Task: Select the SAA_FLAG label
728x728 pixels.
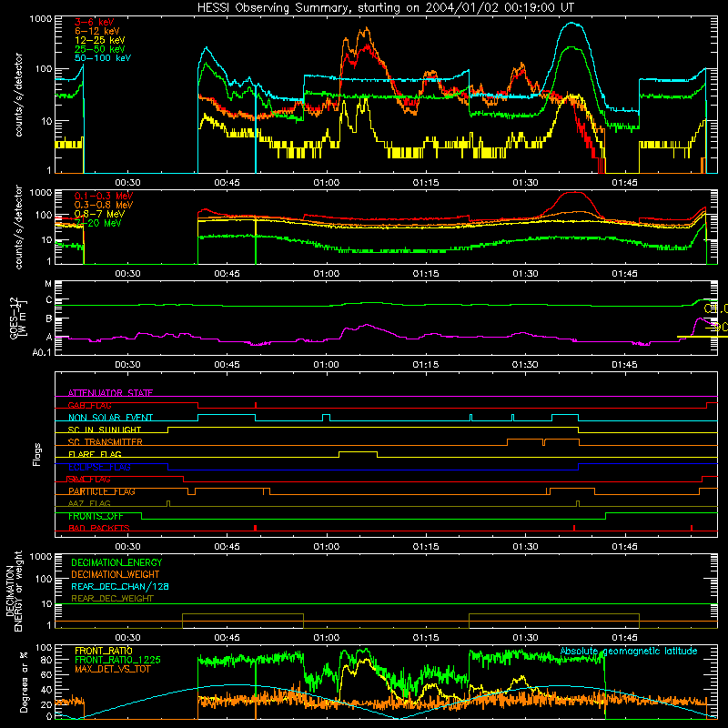Action: point(89,480)
